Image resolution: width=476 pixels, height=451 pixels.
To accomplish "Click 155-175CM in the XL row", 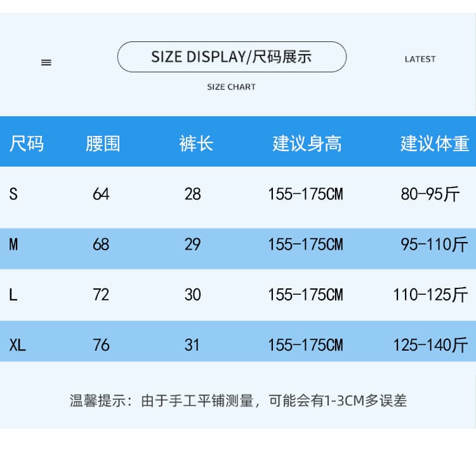I will (x=306, y=345).
